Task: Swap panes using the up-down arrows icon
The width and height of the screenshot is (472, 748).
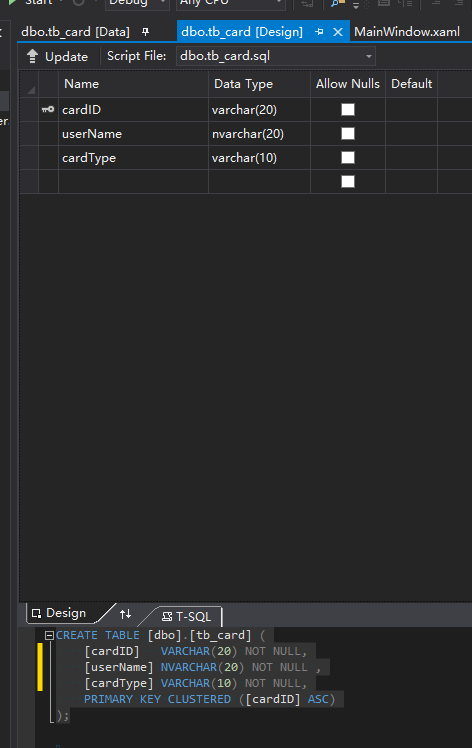Action: pyautogui.click(x=126, y=614)
